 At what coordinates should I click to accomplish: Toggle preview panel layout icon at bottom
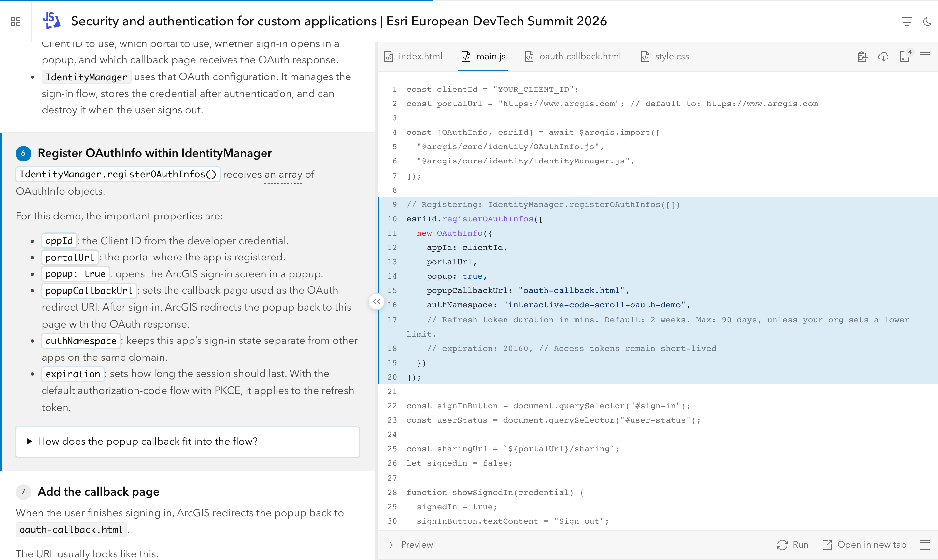point(925,544)
